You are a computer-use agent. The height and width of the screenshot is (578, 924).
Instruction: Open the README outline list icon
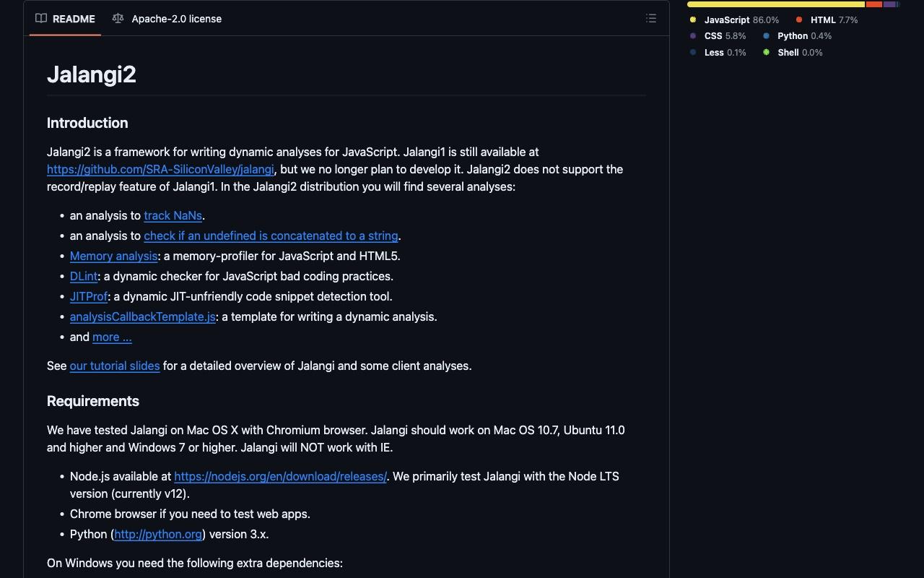tap(651, 19)
